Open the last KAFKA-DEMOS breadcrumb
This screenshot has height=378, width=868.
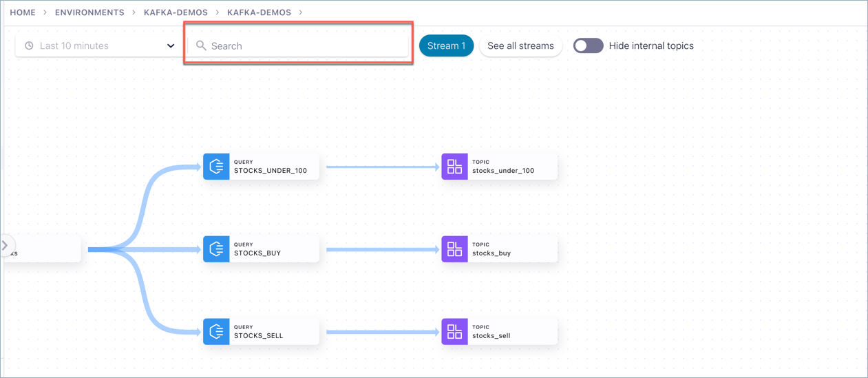259,12
